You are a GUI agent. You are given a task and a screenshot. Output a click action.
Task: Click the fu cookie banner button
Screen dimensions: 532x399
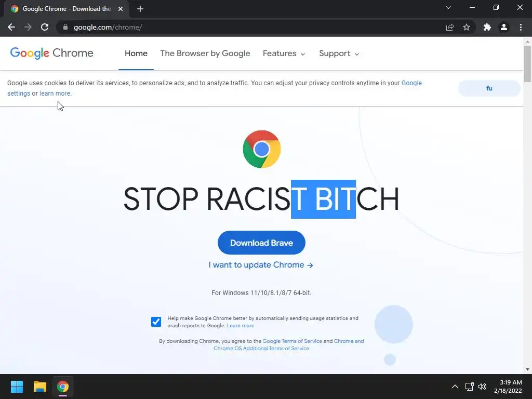pyautogui.click(x=489, y=88)
